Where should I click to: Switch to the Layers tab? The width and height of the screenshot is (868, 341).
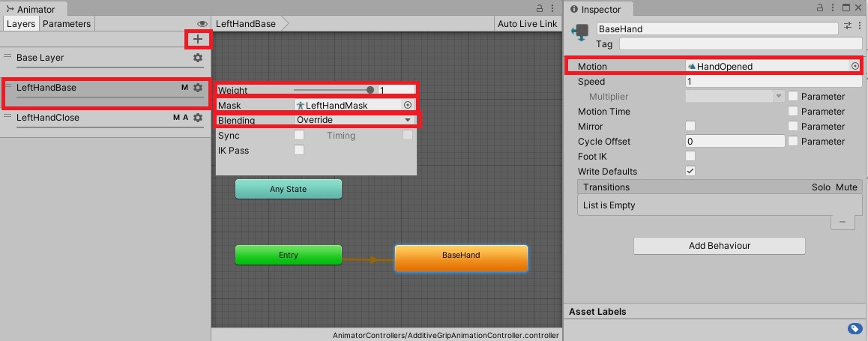tap(21, 24)
